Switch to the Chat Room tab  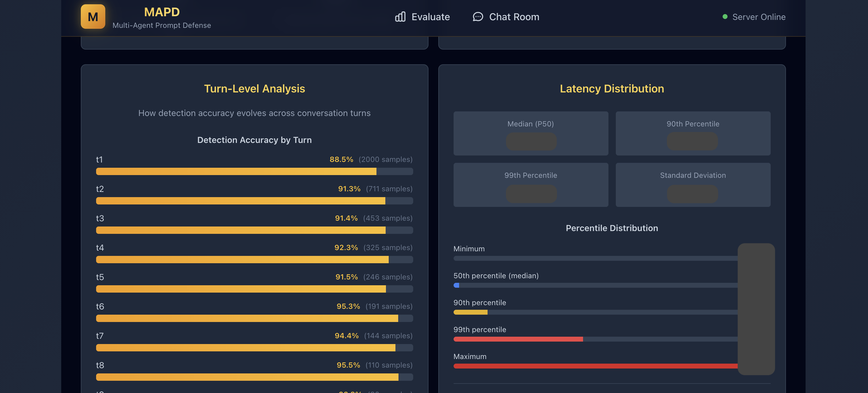[x=506, y=17]
